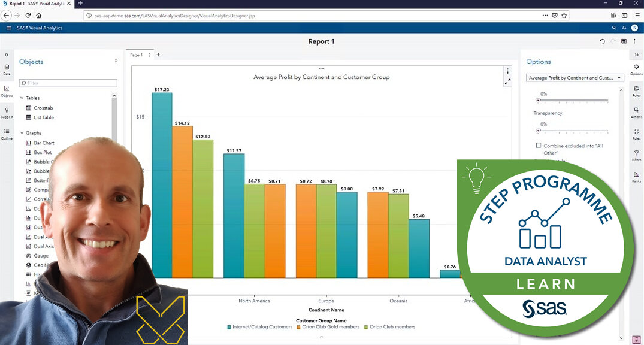Check Combine excluded into All Other
This screenshot has height=345, width=644.
click(x=539, y=146)
